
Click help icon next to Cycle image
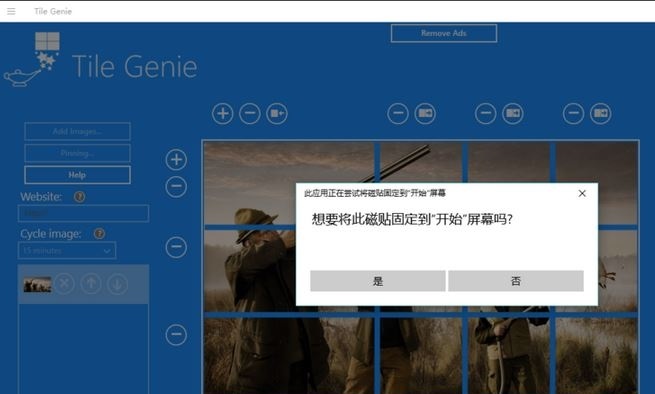coord(99,234)
